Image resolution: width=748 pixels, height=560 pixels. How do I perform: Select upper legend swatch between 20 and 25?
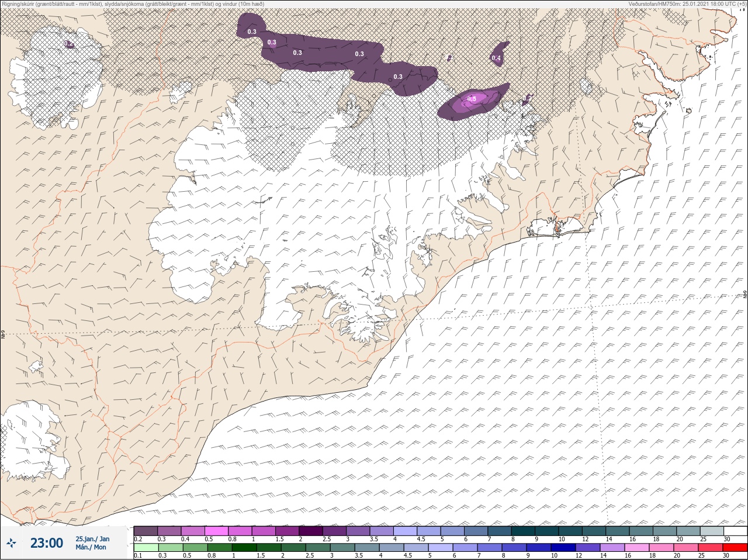[x=689, y=531]
